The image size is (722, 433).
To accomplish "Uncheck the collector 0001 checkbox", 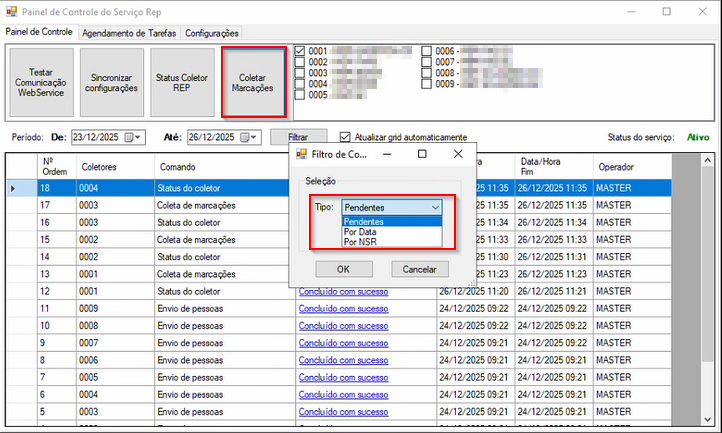I will tap(301, 51).
